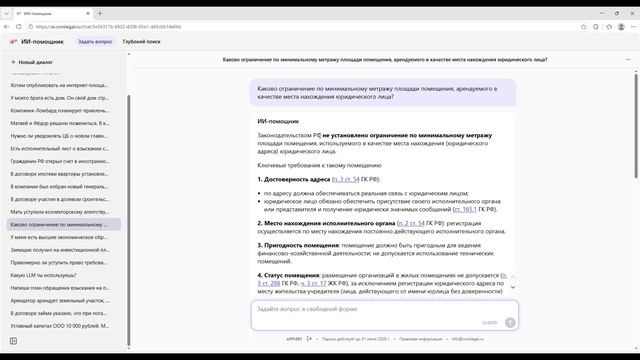640x360 pixels.
Task: Click the sidebar dialog list scrollbar
Action: (x=129, y=220)
